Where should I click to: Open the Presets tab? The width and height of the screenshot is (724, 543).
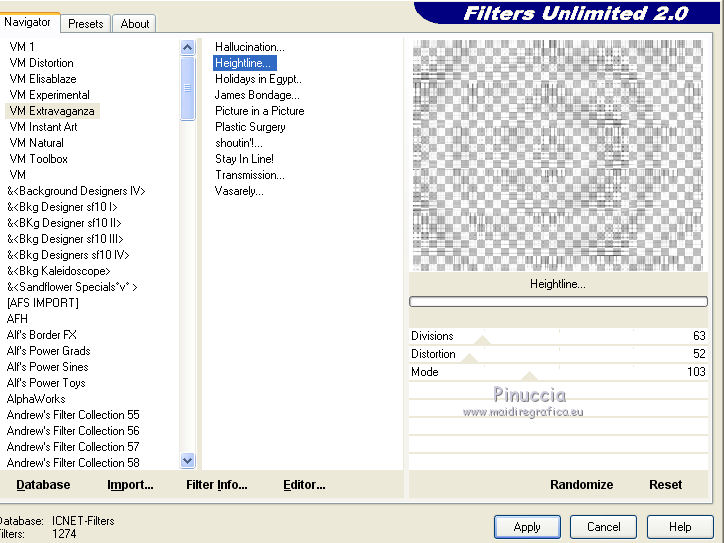[x=85, y=24]
